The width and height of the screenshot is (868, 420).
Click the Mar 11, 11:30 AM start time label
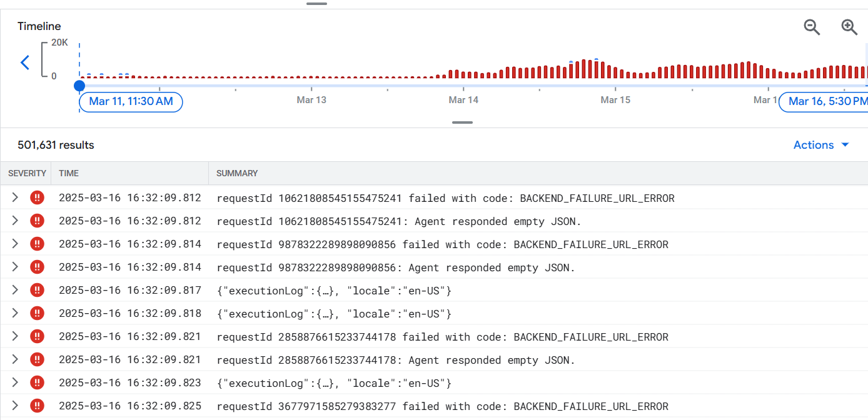(x=131, y=101)
